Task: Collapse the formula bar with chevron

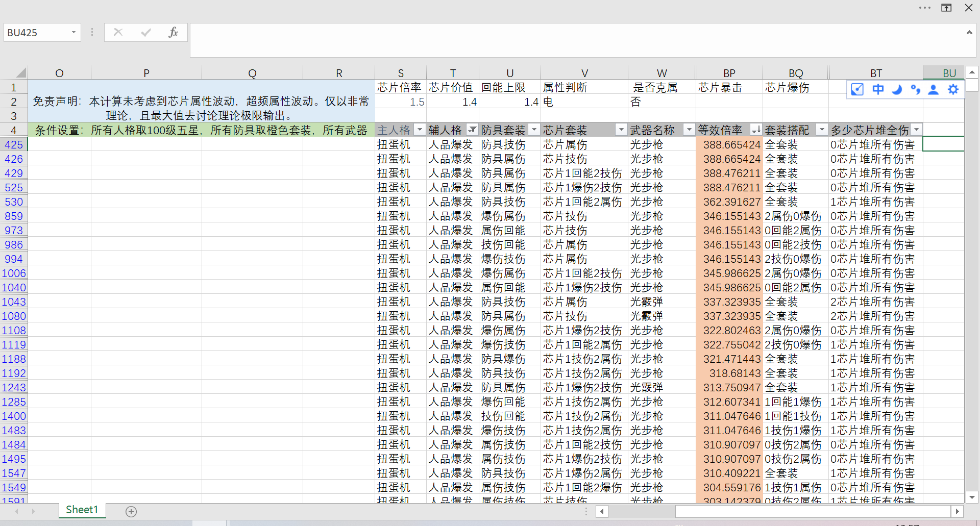Action: pos(969,32)
